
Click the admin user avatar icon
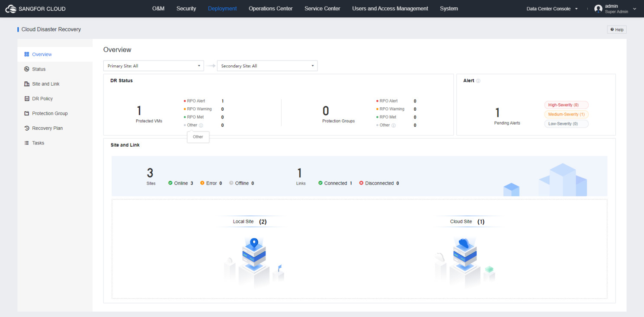pyautogui.click(x=598, y=9)
